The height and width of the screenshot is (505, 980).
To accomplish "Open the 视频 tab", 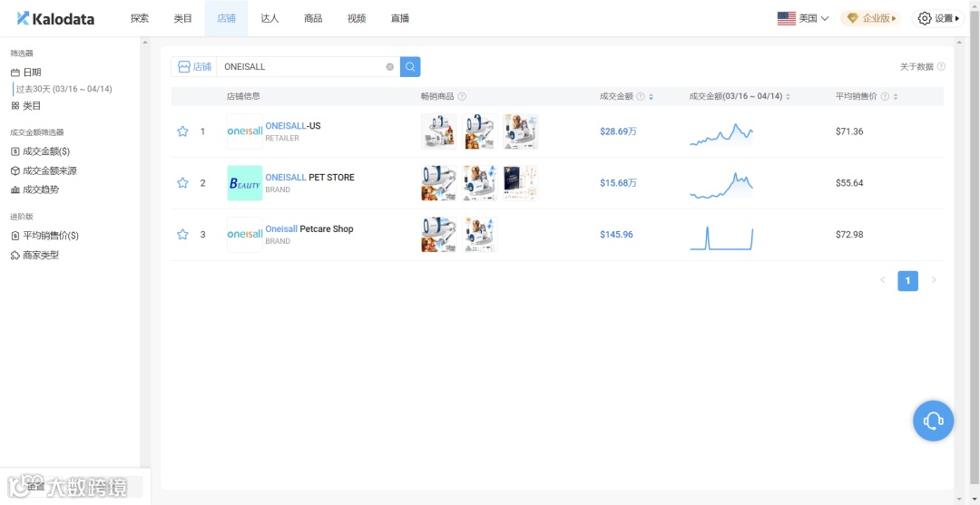I will (357, 18).
